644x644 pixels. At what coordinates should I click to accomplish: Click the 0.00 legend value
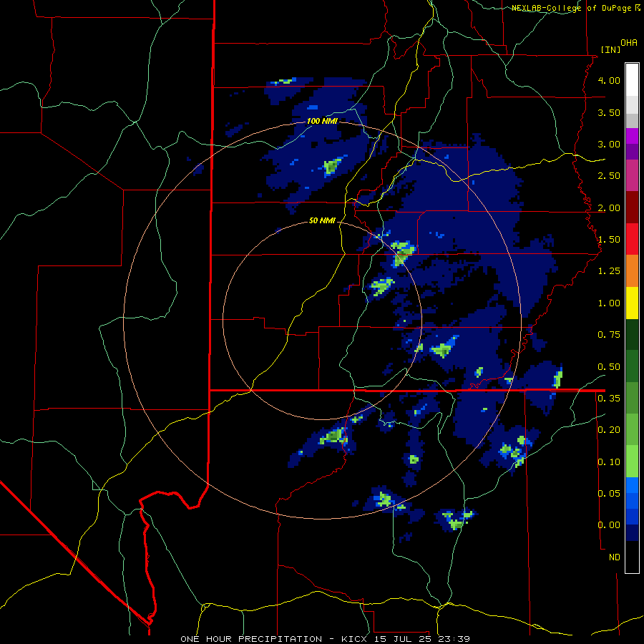click(x=609, y=525)
